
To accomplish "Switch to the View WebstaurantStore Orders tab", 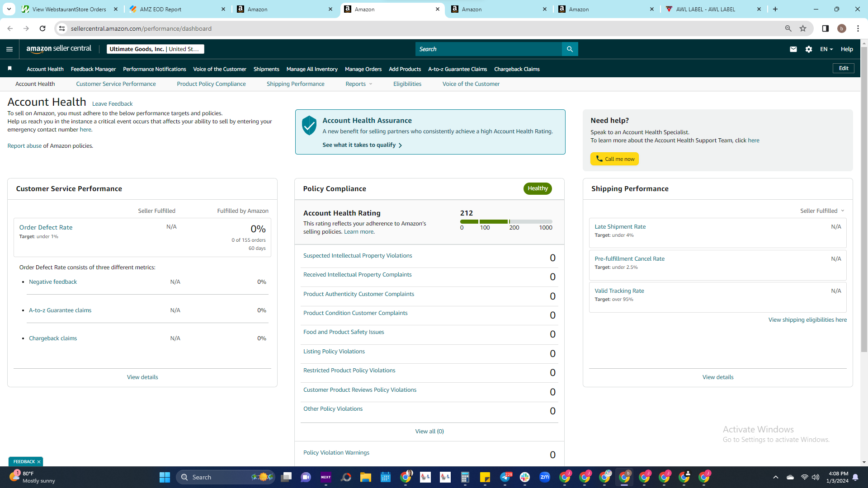I will coord(69,9).
